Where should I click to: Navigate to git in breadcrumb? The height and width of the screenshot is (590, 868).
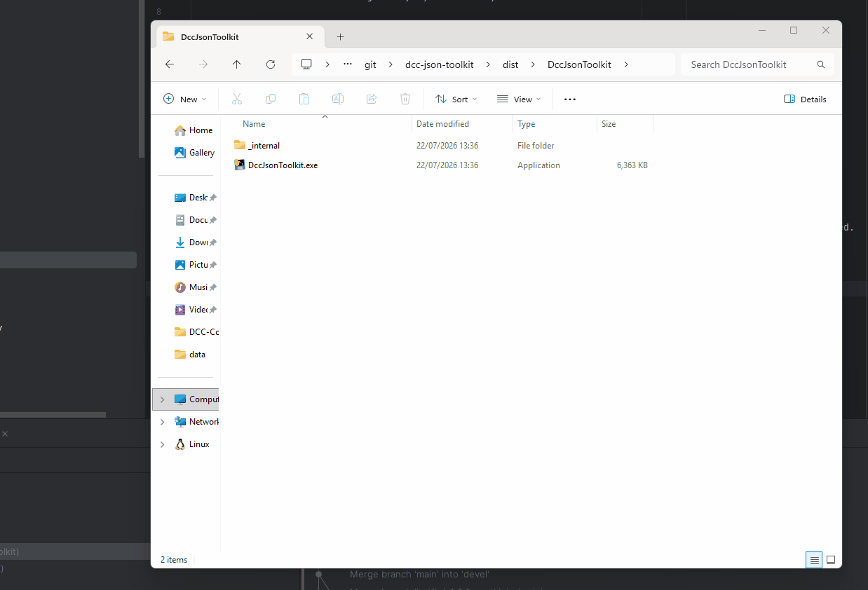370,64
